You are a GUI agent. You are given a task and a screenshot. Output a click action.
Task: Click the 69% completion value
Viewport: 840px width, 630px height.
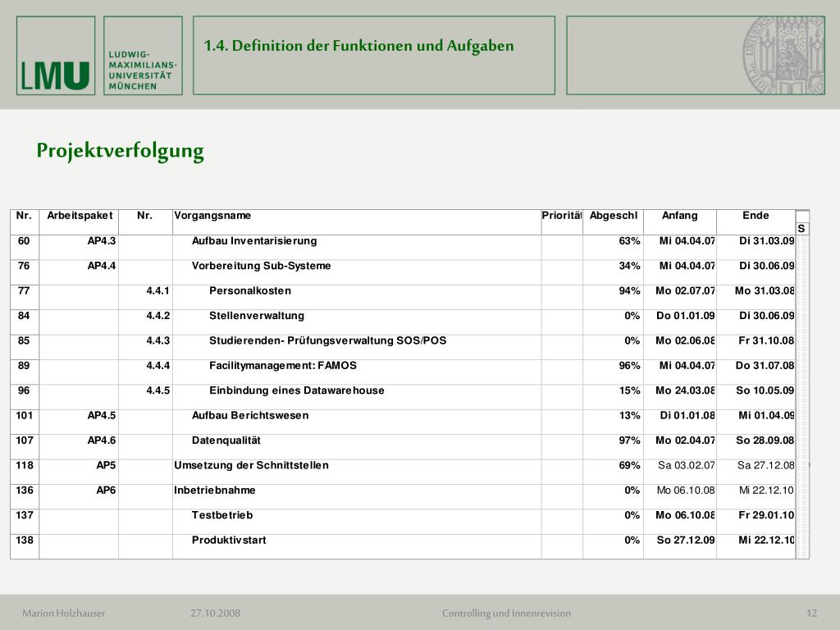(629, 466)
